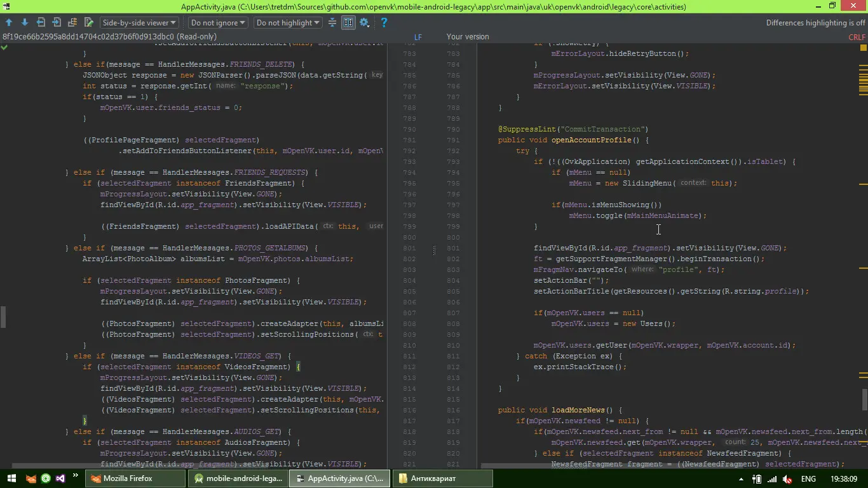Toggle collapse unchanged fragments
The width and height of the screenshot is (868, 488).
pos(332,22)
